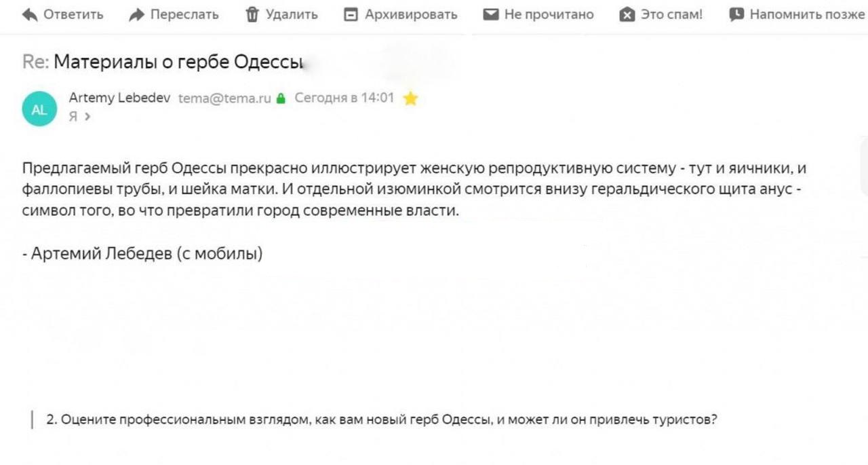
Task: Mark message via Не прочитано
Action: (x=549, y=14)
